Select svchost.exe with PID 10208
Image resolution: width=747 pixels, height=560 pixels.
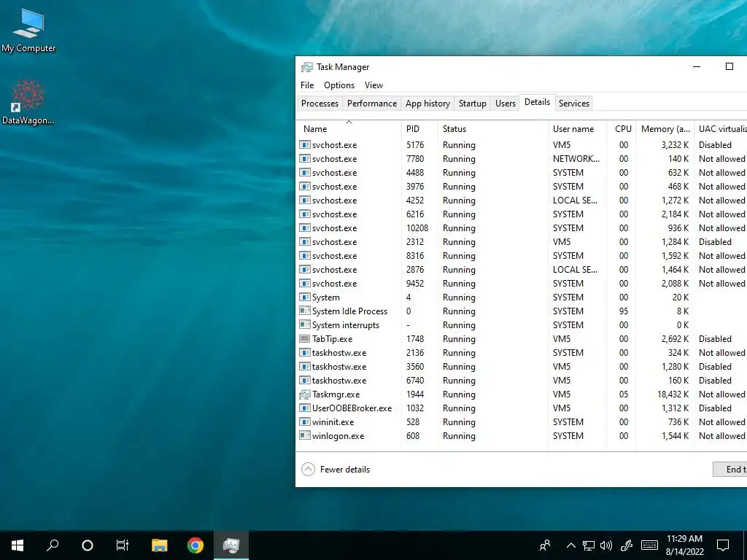coord(522,228)
